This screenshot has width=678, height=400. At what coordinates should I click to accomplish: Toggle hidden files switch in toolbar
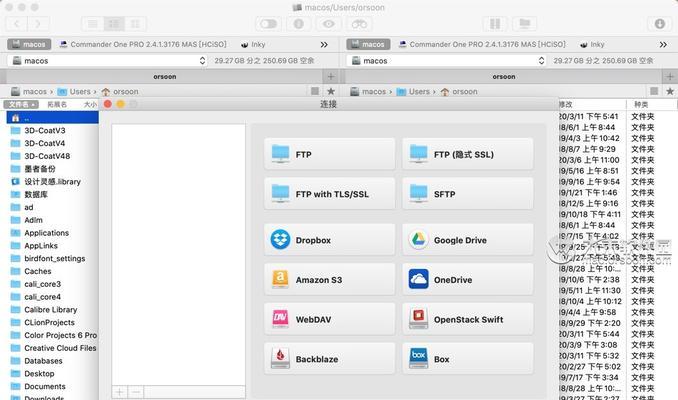click(268, 24)
